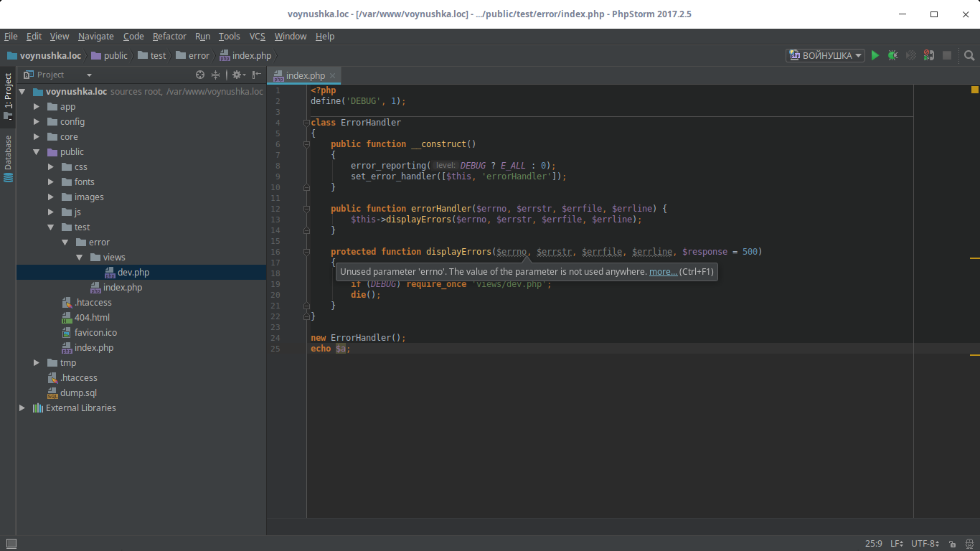The width and height of the screenshot is (980, 551).
Task: Expand External Libraries node
Action: point(22,408)
